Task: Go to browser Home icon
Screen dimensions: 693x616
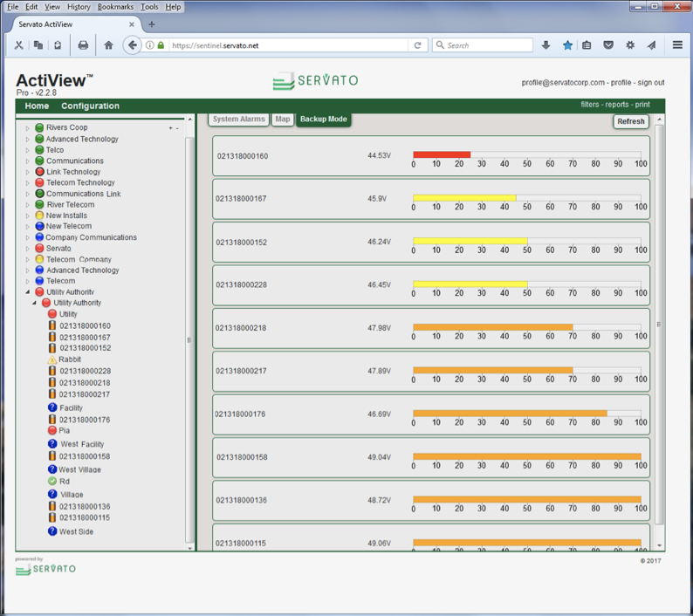Action: tap(108, 45)
